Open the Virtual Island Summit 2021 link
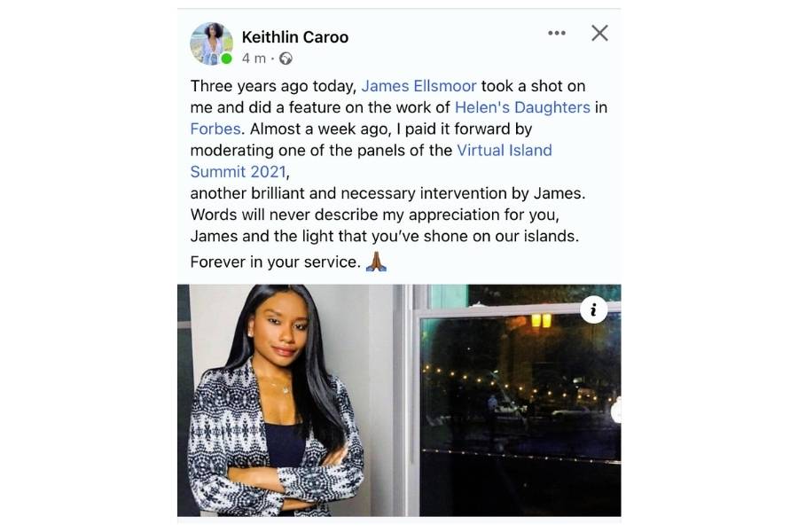Screen dimensions: 798x532 coord(371,160)
